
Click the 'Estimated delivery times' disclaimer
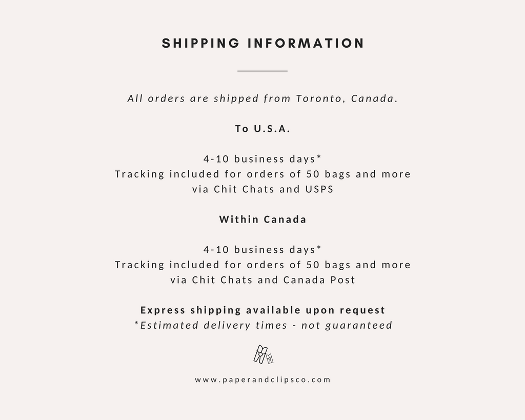click(x=262, y=325)
